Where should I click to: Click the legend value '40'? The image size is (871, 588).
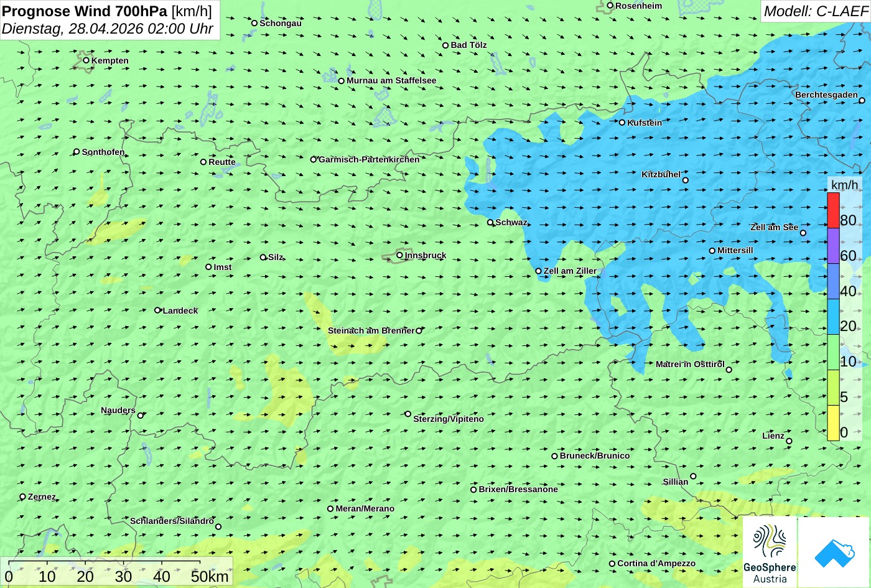tap(848, 291)
